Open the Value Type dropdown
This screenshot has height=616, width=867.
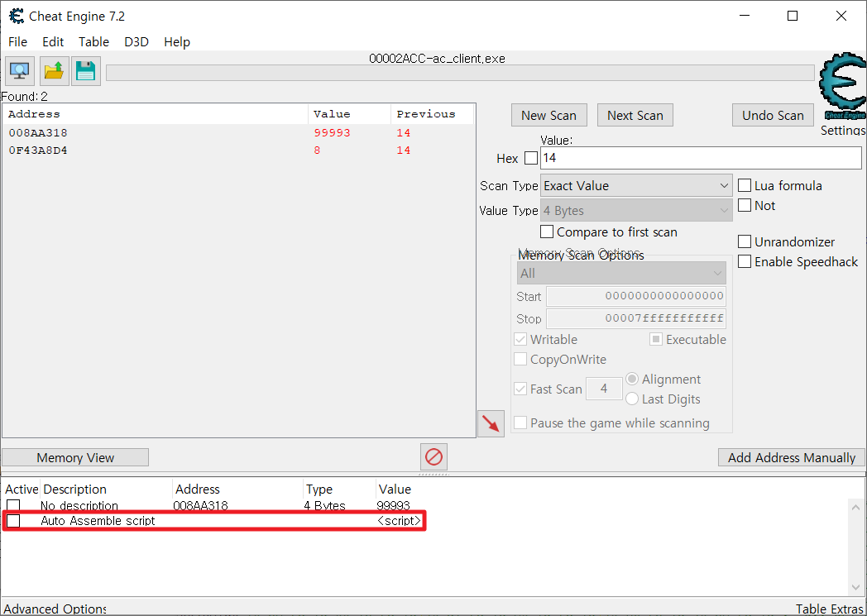[x=636, y=211]
